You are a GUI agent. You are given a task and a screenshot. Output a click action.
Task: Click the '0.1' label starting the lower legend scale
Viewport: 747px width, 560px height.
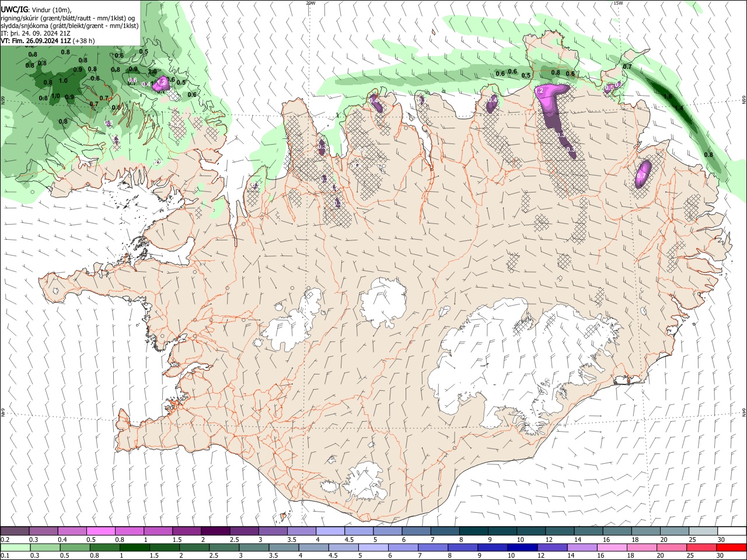5,556
